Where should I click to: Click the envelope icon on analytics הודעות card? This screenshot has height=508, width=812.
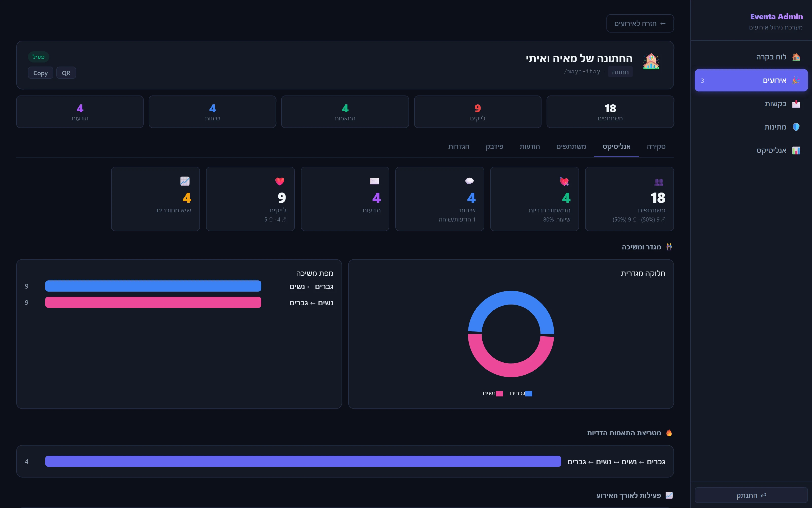375,181
